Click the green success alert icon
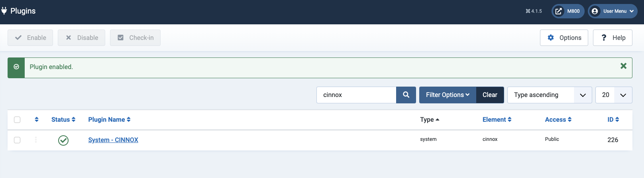 [x=16, y=67]
